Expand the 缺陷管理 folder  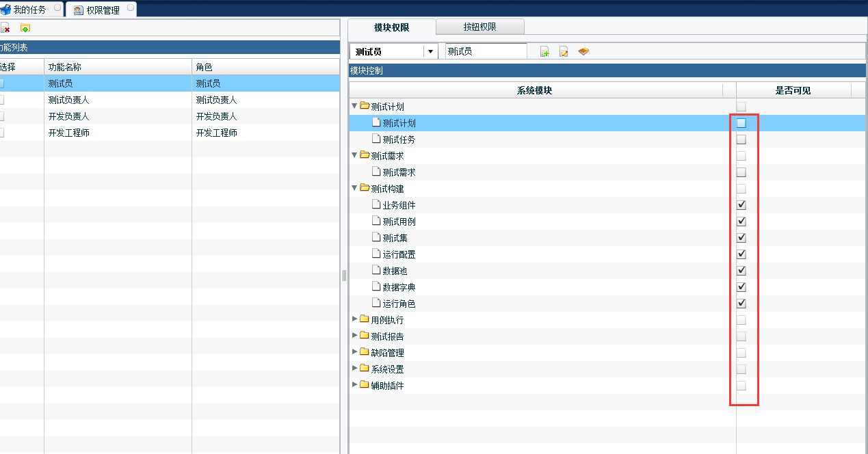354,352
